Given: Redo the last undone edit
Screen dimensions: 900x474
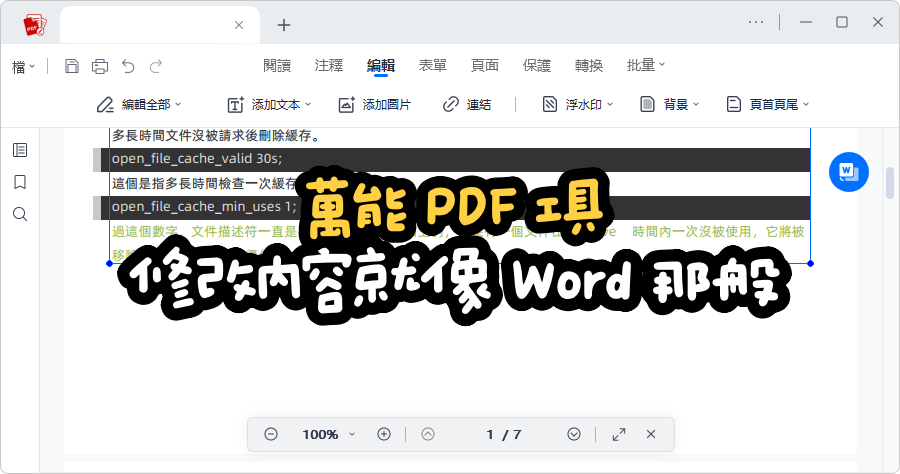Looking at the screenshot, I should coord(156,66).
